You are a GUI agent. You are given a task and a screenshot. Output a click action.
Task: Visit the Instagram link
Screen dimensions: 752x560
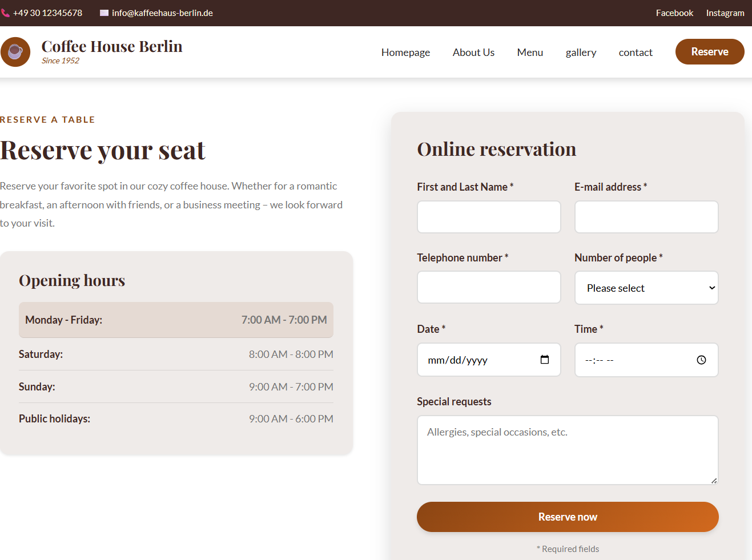click(725, 12)
